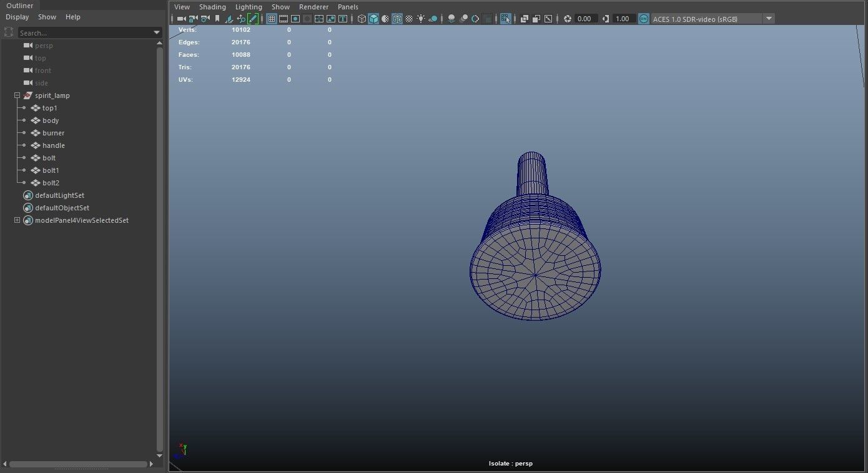
Task: Click the Exposure aperture icon
Action: coord(567,19)
